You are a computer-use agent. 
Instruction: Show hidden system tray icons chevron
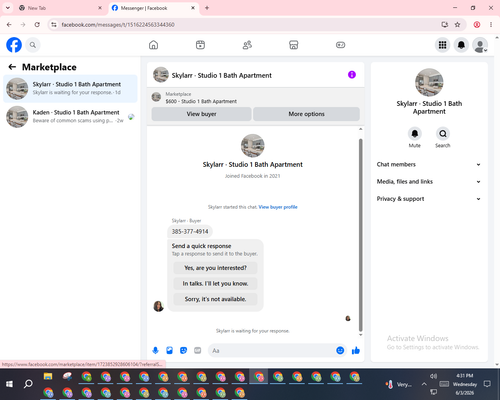coord(424,384)
